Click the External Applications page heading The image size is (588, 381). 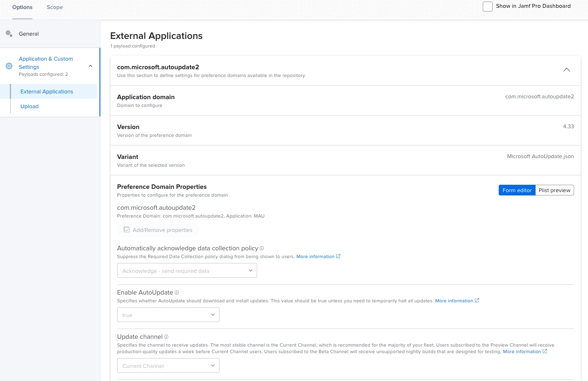pos(156,36)
